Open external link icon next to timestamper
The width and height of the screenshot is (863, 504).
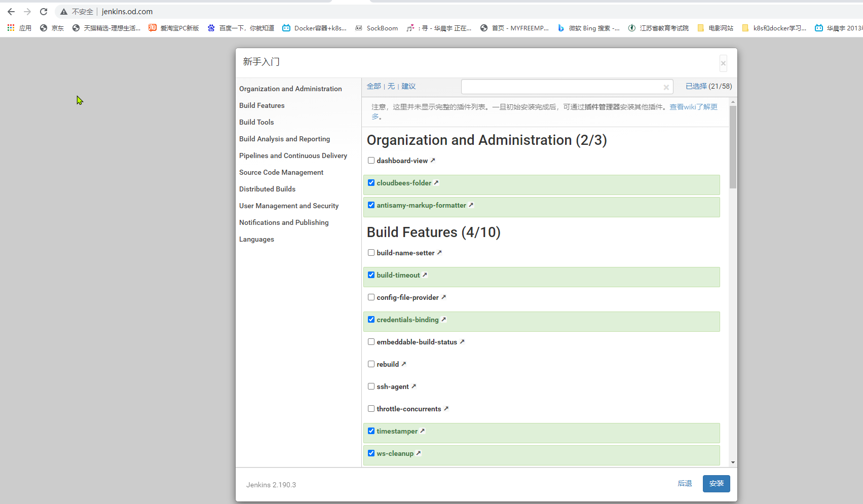(423, 431)
